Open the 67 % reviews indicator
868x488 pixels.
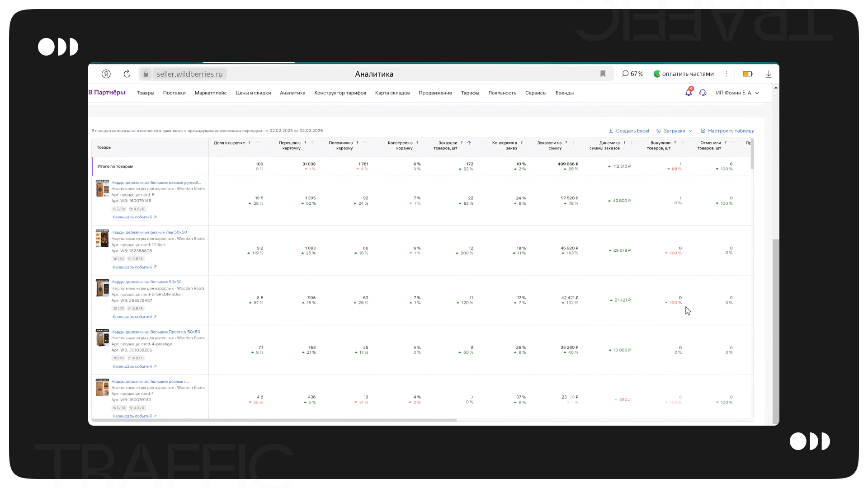point(632,74)
